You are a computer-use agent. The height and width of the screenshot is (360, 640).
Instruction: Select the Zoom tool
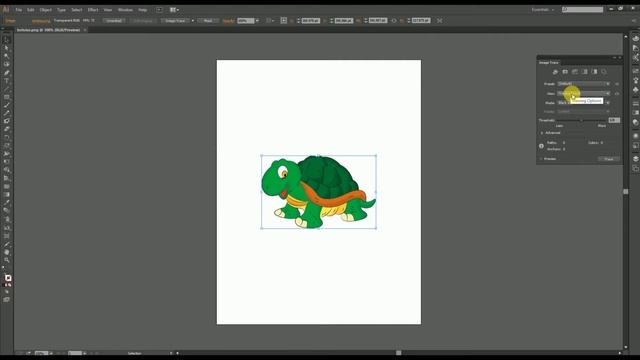[7, 260]
